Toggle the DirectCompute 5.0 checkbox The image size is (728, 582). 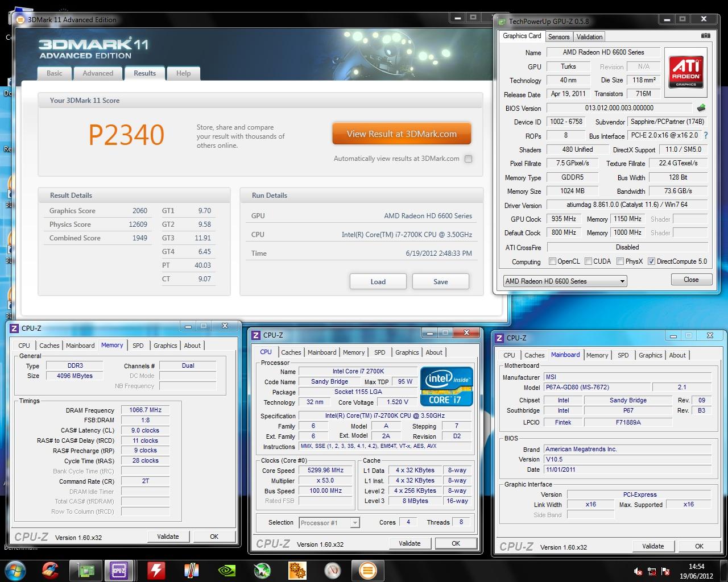[x=651, y=261]
